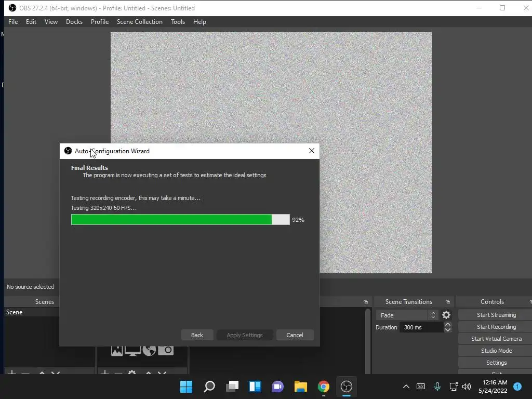Click Back in the wizard
The width and height of the screenshot is (532, 399).
(197, 335)
